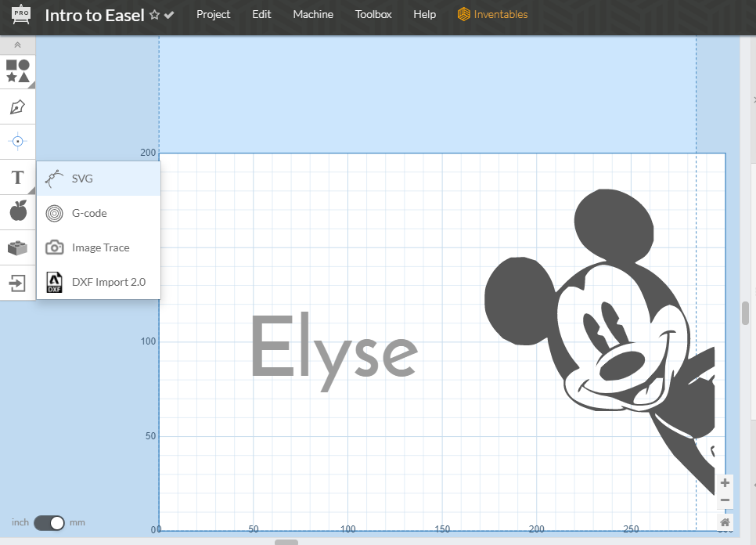756x545 pixels.
Task: Click the Easel PRO logo icon
Action: click(20, 14)
